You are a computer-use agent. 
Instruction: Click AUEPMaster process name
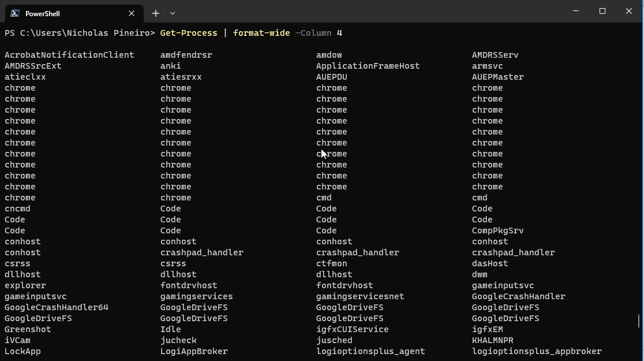click(497, 77)
